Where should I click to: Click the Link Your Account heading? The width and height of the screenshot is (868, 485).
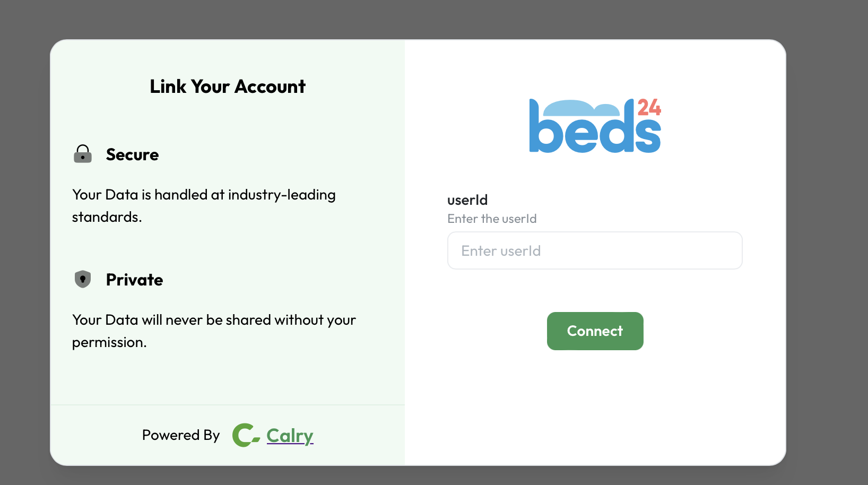[x=227, y=86]
